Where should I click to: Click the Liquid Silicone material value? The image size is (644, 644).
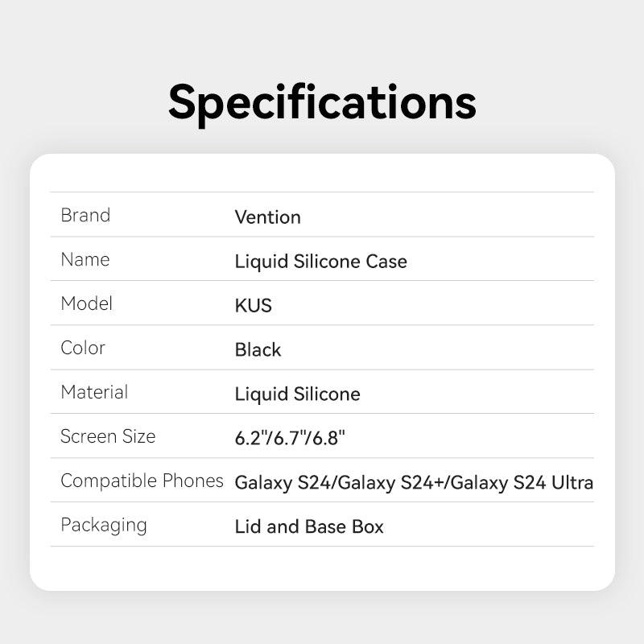(297, 394)
